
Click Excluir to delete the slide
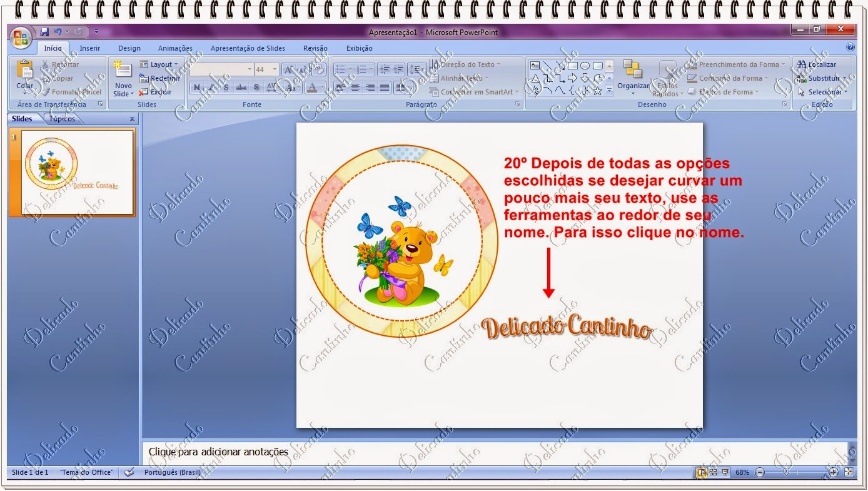tap(156, 92)
